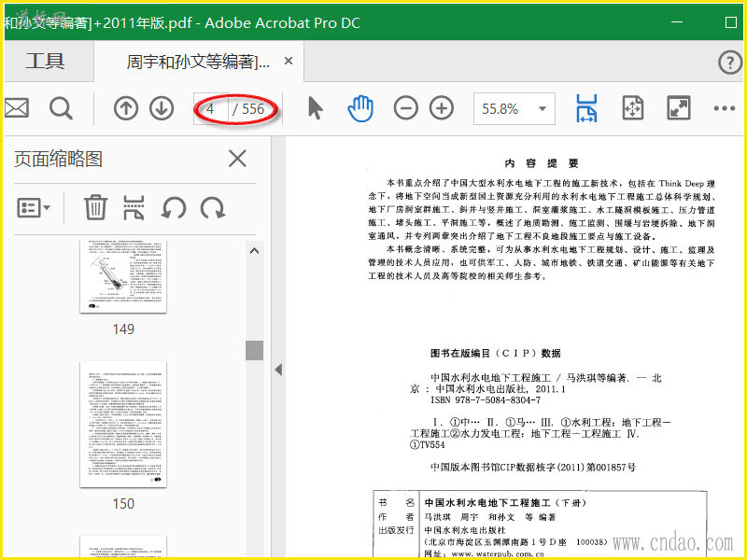Click the www.waterpub.com.cn address text
747x560 pixels.
pyautogui.click(x=498, y=554)
